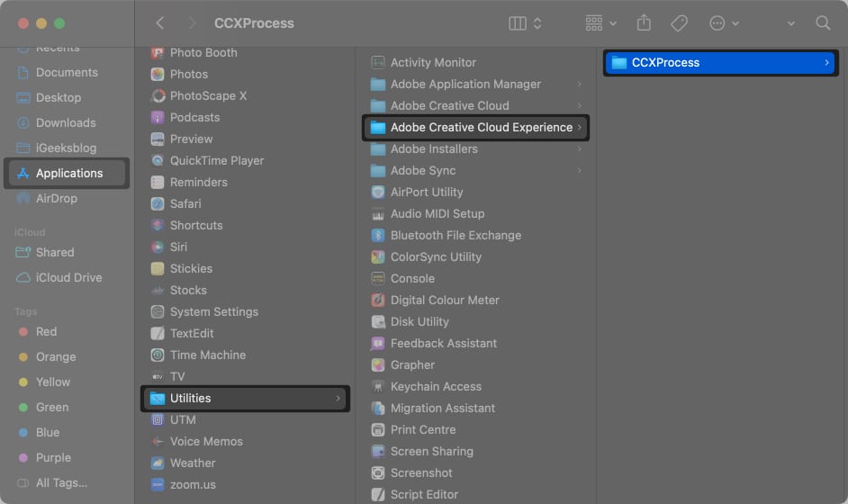Screen dimensions: 848x504
Task: Click the Edit Tags icon
Action: coord(679,23)
